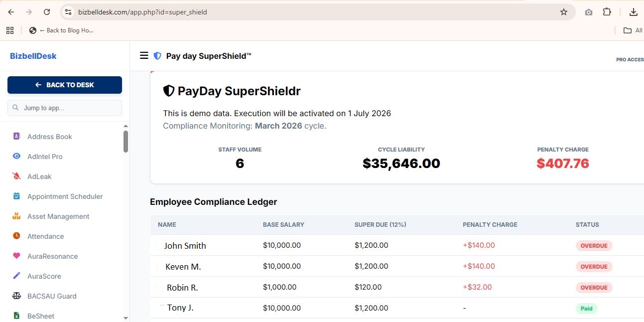
Task: Click the Appointment Scheduler calendar icon
Action: (16, 196)
